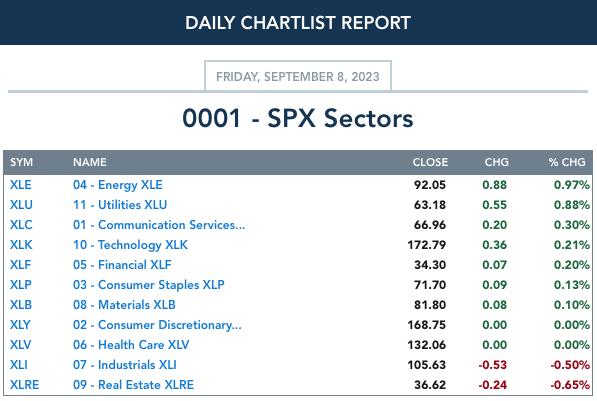Viewport: 597px width, 401px height.
Task: Open 03 - Consumer Staples XLP chart
Action: pyautogui.click(x=149, y=285)
